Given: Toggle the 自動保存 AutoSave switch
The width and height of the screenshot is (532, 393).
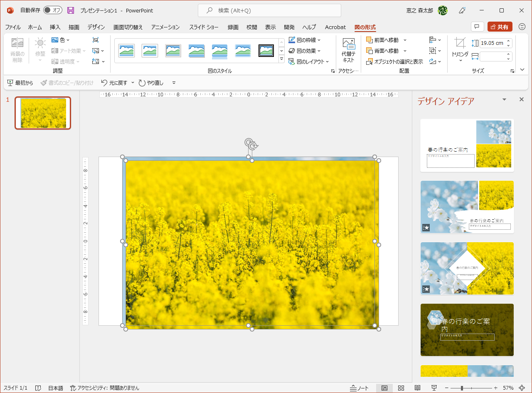Looking at the screenshot, I should [x=53, y=10].
